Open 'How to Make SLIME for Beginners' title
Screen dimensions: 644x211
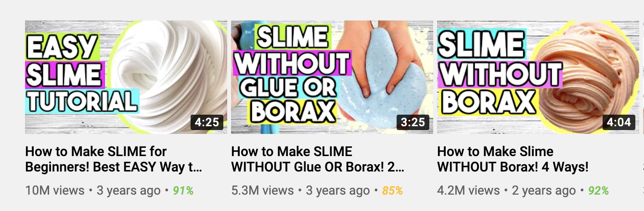click(114, 159)
